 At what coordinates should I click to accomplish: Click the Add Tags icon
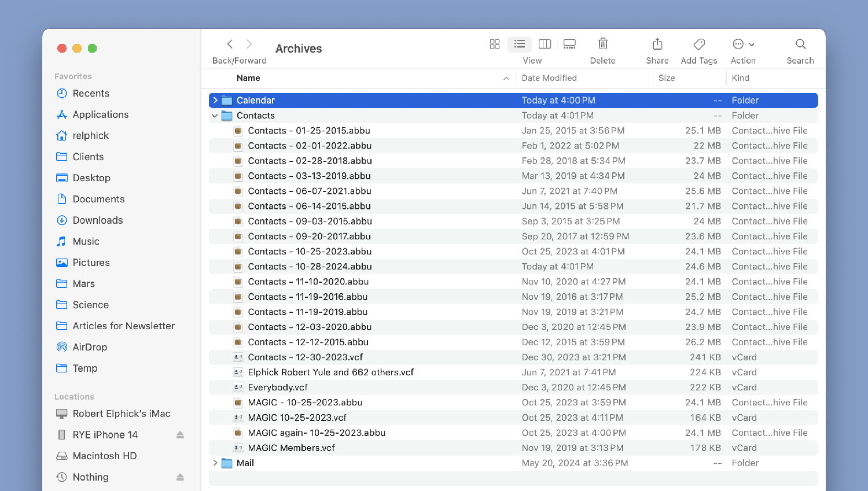(x=699, y=44)
